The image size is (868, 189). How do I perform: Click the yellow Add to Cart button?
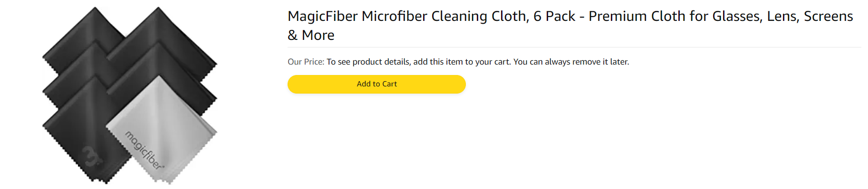376,84
